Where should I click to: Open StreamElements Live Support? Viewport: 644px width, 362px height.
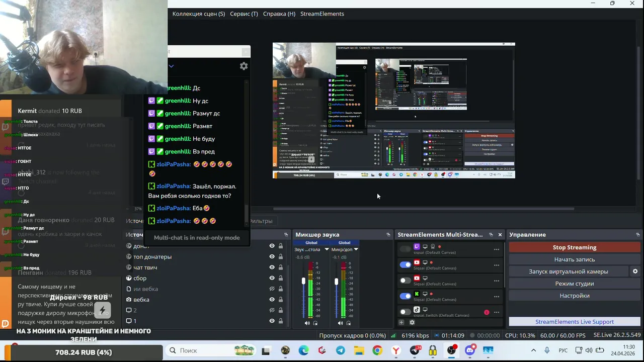575,322
